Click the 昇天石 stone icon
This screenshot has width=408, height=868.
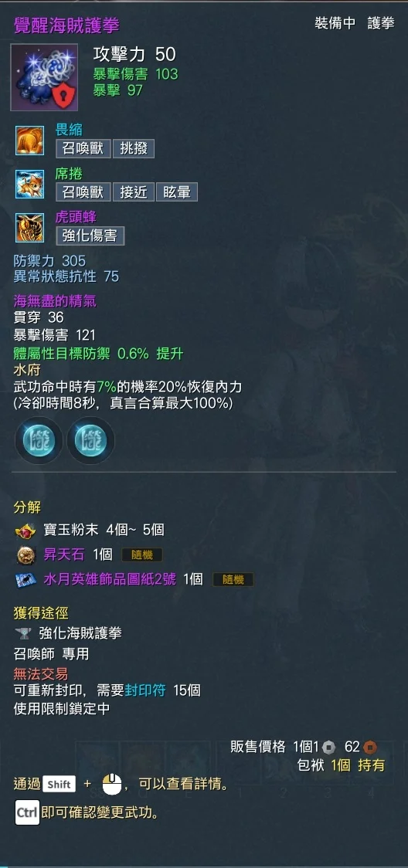25,554
